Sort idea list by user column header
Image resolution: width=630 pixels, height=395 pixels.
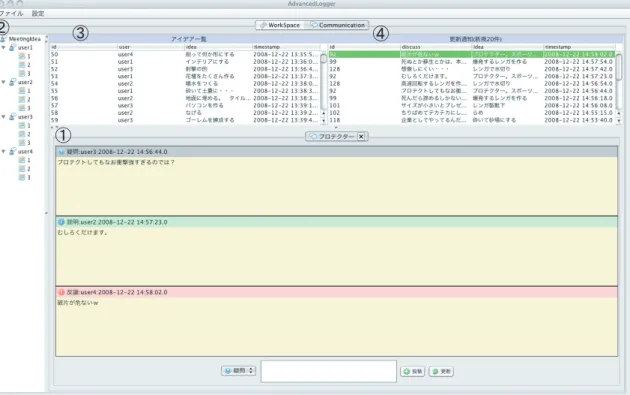point(151,47)
